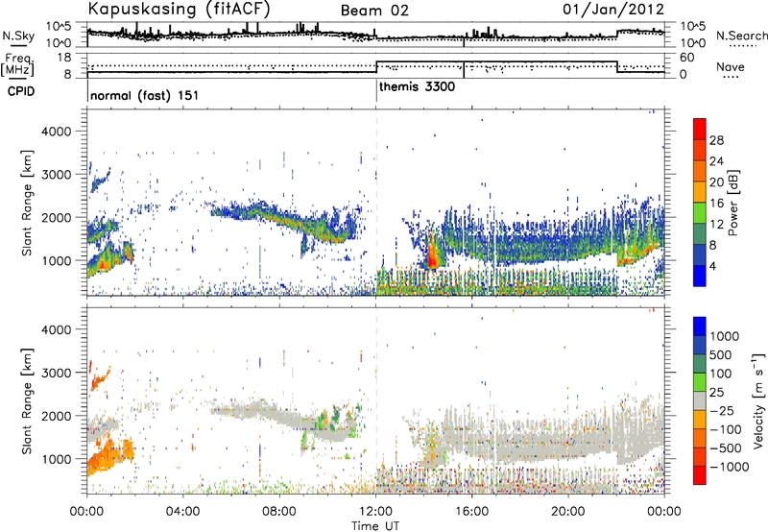768x532 pixels.
Task: Click the "04:00" time tick label
Action: (x=183, y=512)
